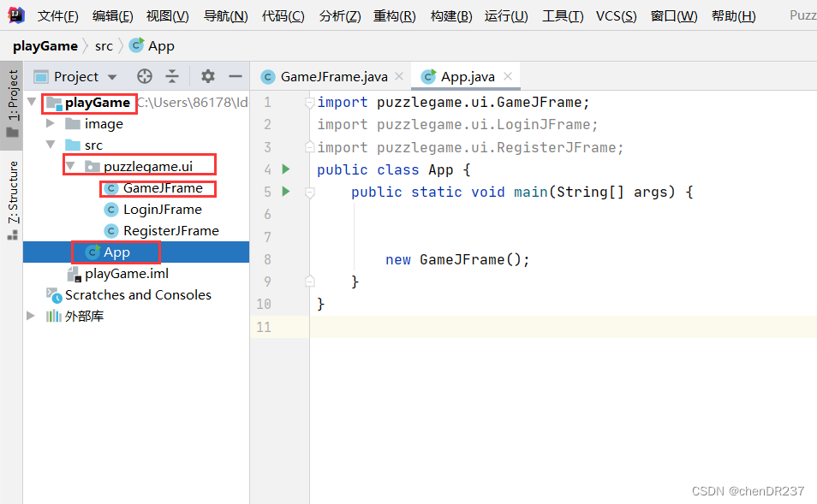The height and width of the screenshot is (504, 817).
Task: Click 'public class App' on line 4
Action: pyautogui.click(x=385, y=170)
